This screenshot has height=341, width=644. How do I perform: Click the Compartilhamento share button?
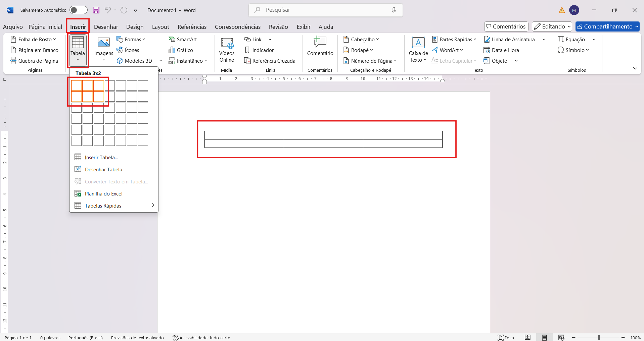pos(607,26)
